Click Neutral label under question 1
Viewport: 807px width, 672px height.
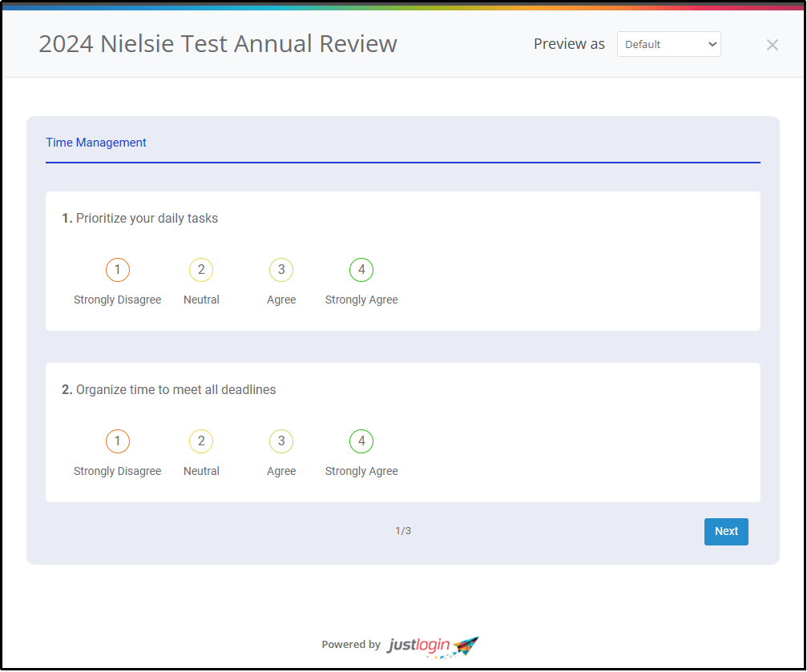201,300
